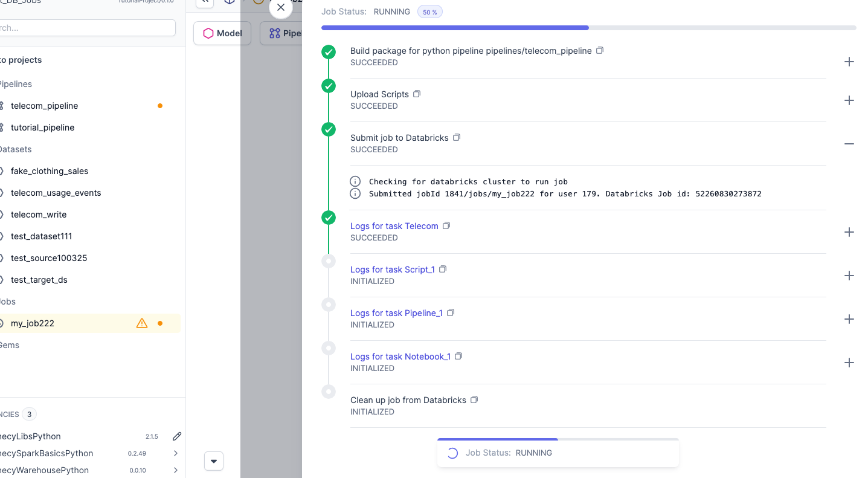The height and width of the screenshot is (478, 868).
Task: Copy the 'Submit job to Databricks' step text
Action: [457, 137]
